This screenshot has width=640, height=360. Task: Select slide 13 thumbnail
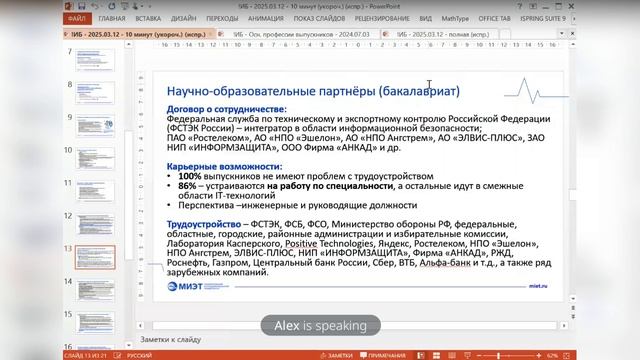pyautogui.click(x=95, y=257)
